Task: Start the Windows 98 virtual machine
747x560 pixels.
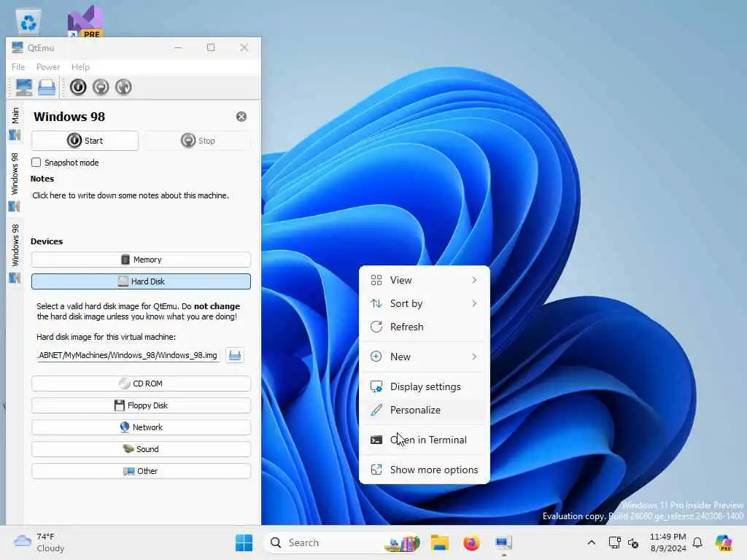Action: pos(85,141)
